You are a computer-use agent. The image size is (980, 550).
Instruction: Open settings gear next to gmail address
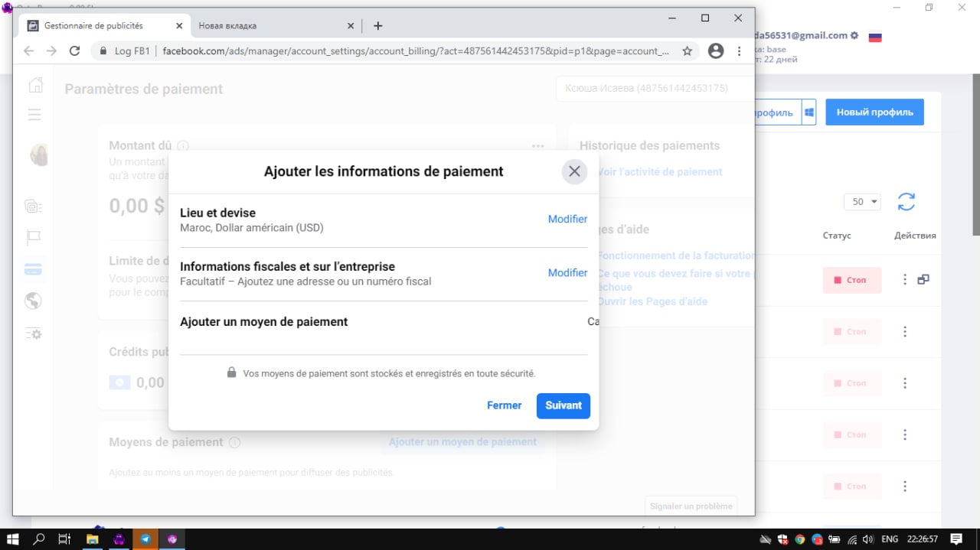(854, 35)
